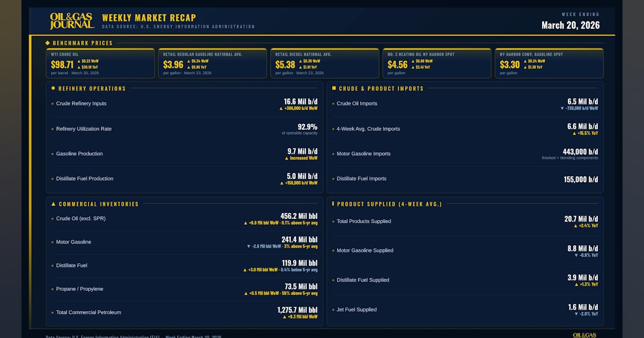Click the bar icon beside Product Supplied heading
The height and width of the screenshot is (338, 644).
[x=333, y=204]
